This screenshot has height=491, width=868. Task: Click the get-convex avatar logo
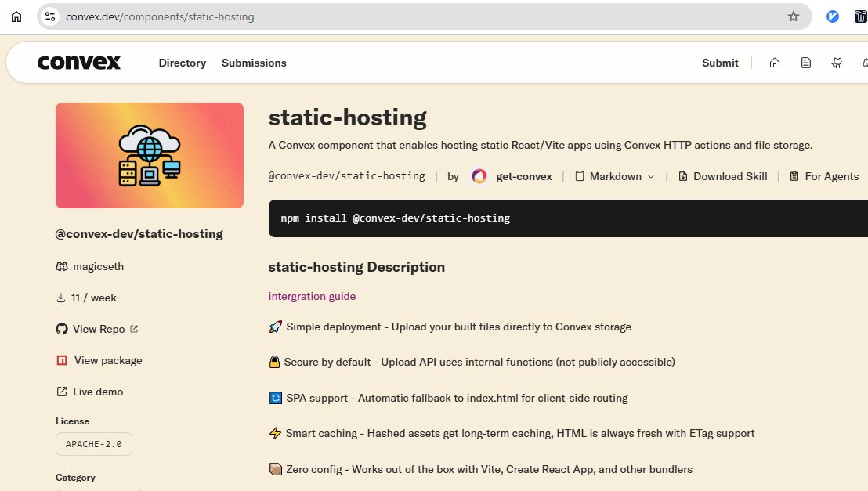479,176
